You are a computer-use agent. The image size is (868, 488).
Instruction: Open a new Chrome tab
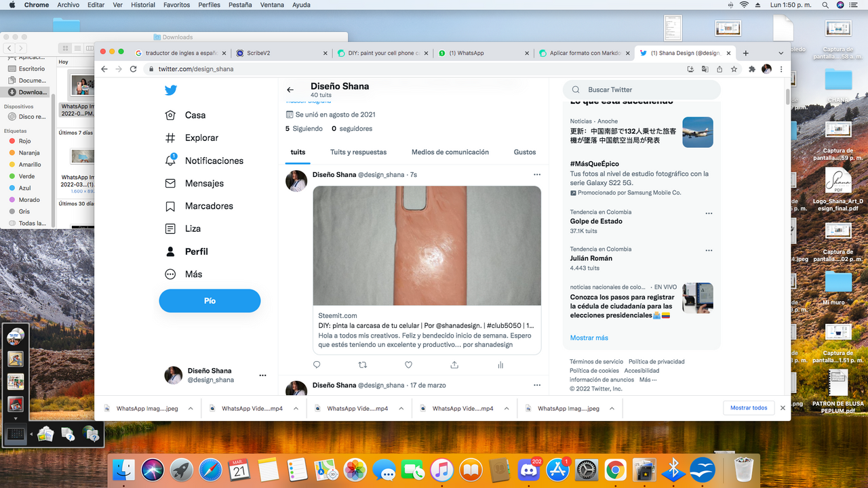(746, 53)
